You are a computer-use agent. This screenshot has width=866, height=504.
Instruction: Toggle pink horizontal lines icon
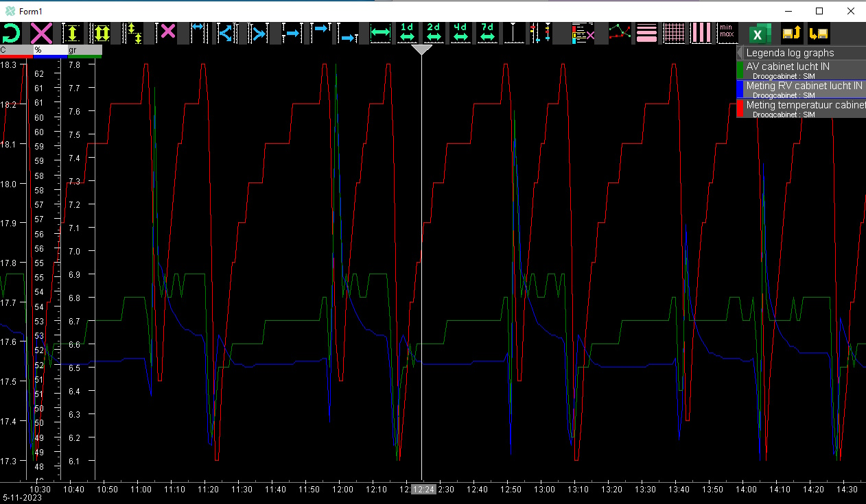click(647, 33)
